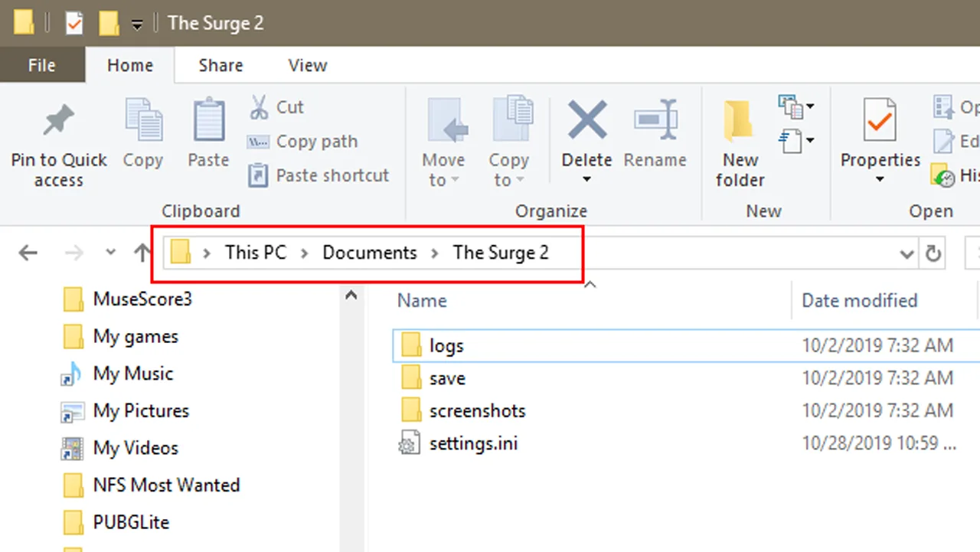
Task: Click The Surge 2 in address path
Action: (x=501, y=253)
